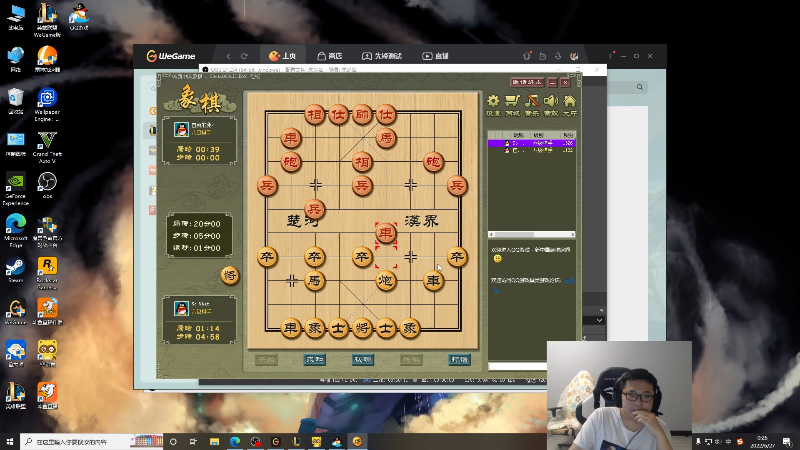
Task: Click the player list scrollbar right arrow
Action: coord(573,234)
